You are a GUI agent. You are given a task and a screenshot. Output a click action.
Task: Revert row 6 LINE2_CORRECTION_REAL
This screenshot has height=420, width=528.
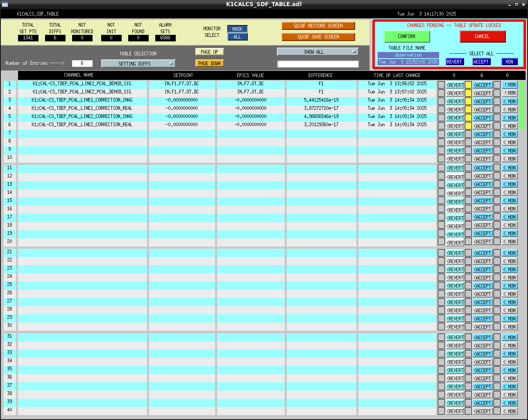[455, 126]
